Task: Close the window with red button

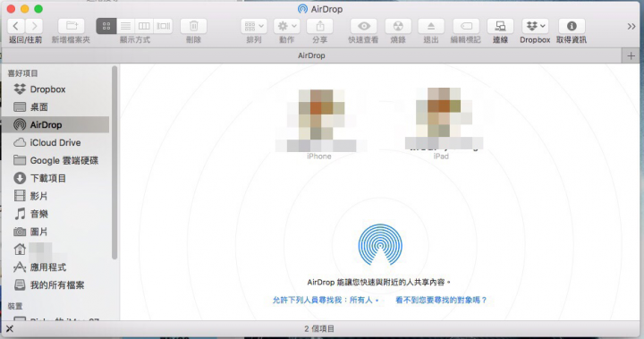Action: coord(11,9)
